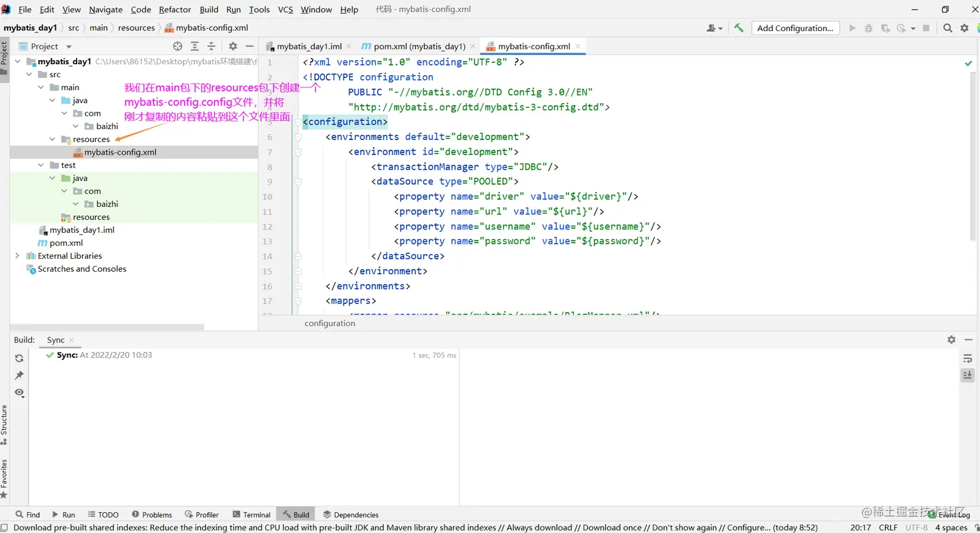Click Collapse All icon in Project panel
The height and width of the screenshot is (533, 980).
tap(211, 46)
